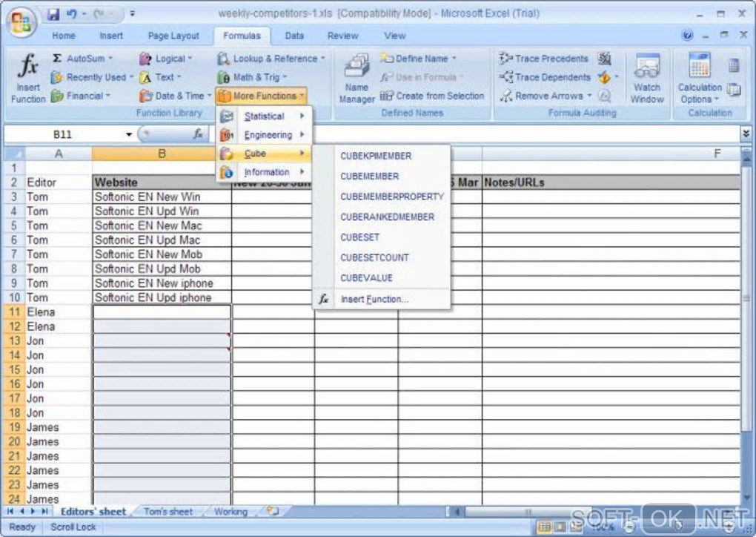Viewport: 756px width, 537px height.
Task: Open the Lookup & Reference icon
Action: [x=223, y=59]
